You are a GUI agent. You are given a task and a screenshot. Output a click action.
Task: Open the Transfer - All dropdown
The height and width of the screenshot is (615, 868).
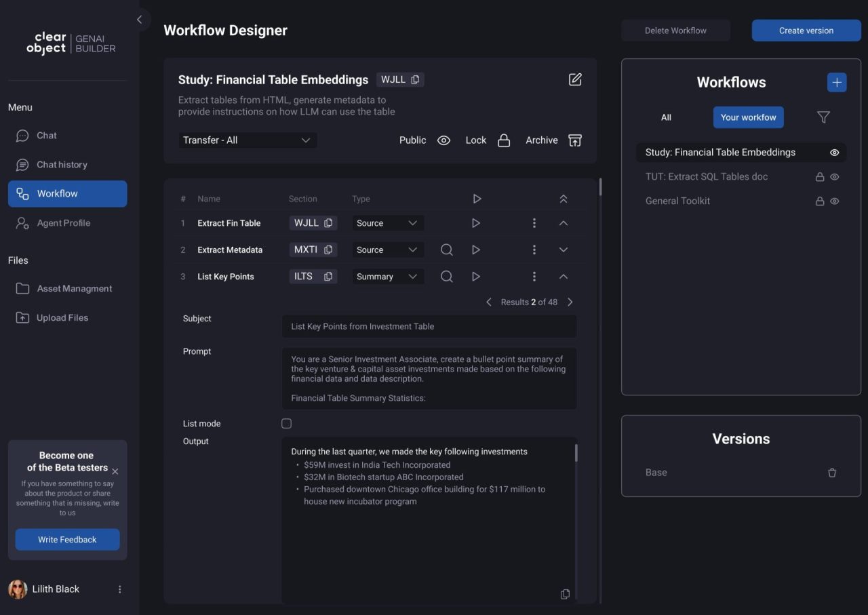(248, 140)
